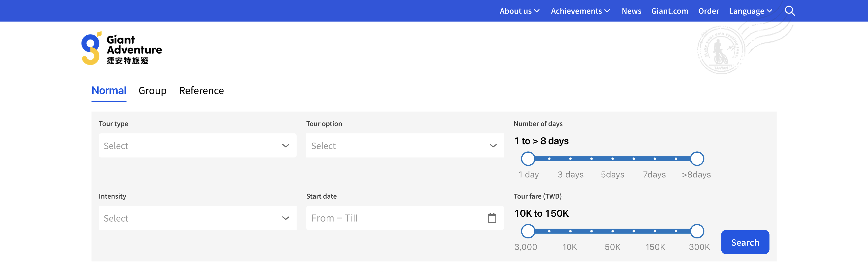The width and height of the screenshot is (868, 274).
Task: Expand the Tour type dropdown
Action: click(198, 145)
